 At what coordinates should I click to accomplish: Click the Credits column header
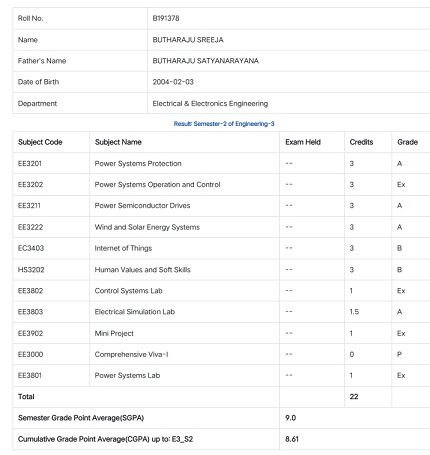361,142
